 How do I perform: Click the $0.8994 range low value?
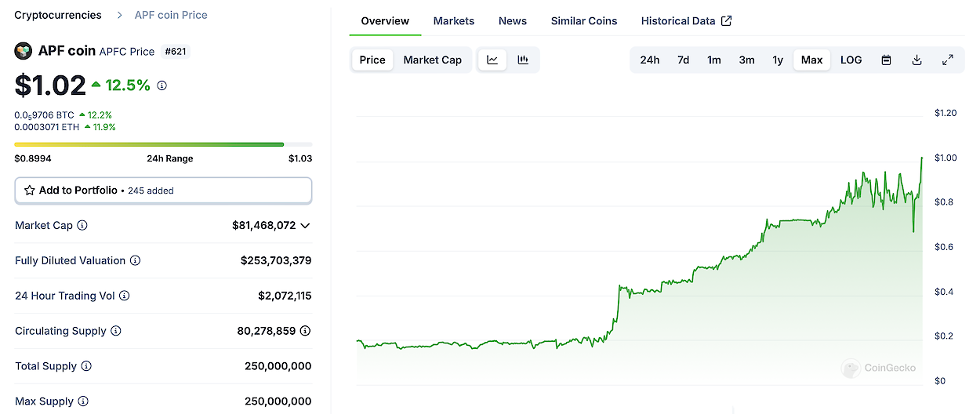coord(32,158)
